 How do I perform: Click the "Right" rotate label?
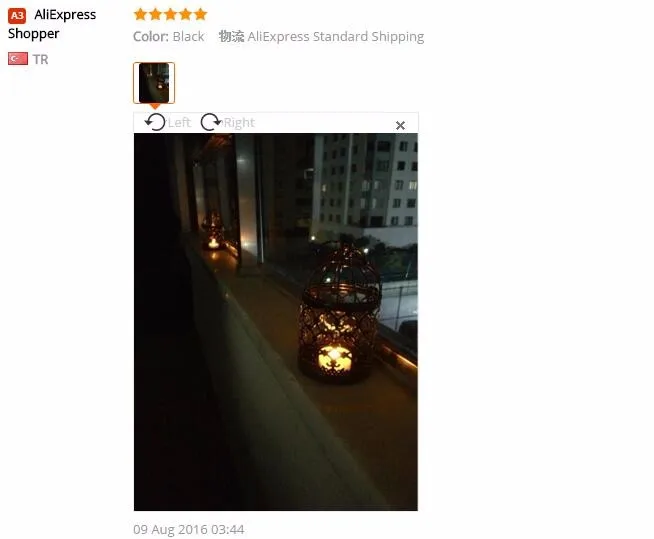239,123
